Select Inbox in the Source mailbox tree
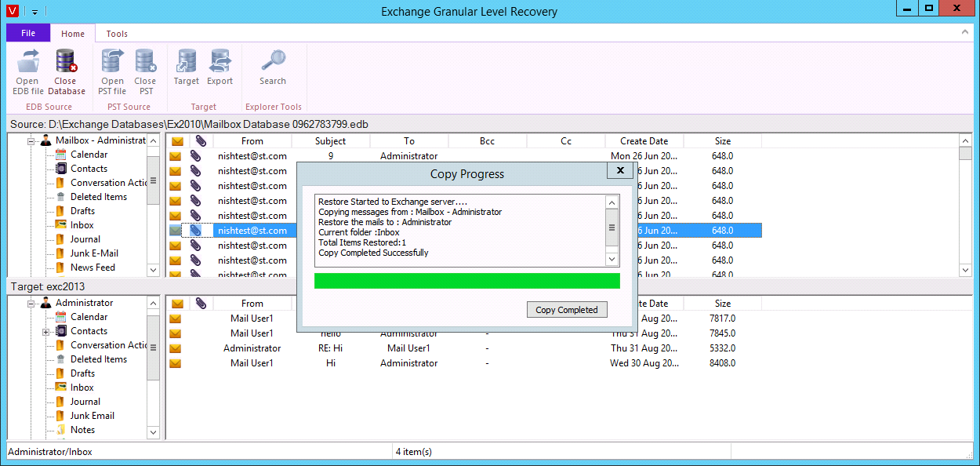This screenshot has width=980, height=466. click(x=82, y=225)
